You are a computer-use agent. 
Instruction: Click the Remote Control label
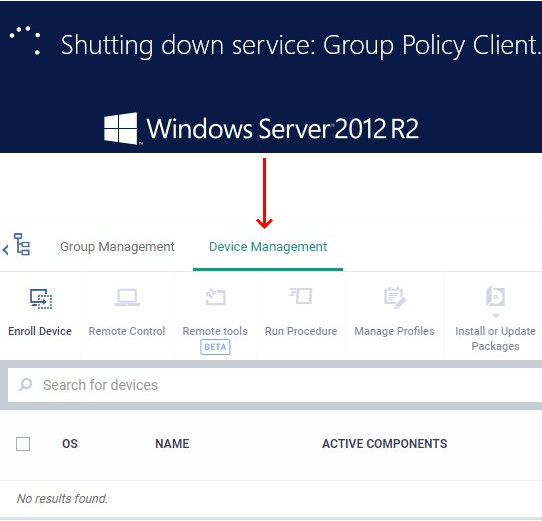click(127, 331)
